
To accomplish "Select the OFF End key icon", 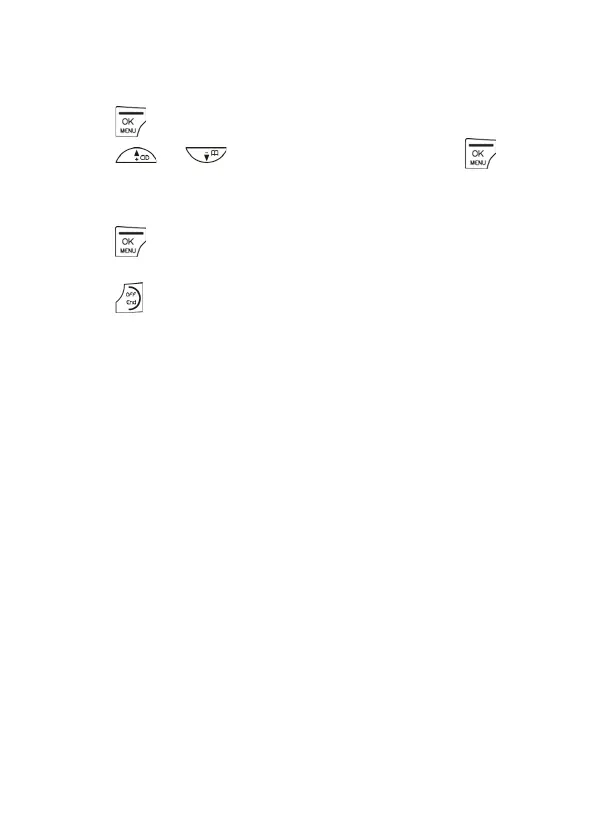I will (x=130, y=297).
